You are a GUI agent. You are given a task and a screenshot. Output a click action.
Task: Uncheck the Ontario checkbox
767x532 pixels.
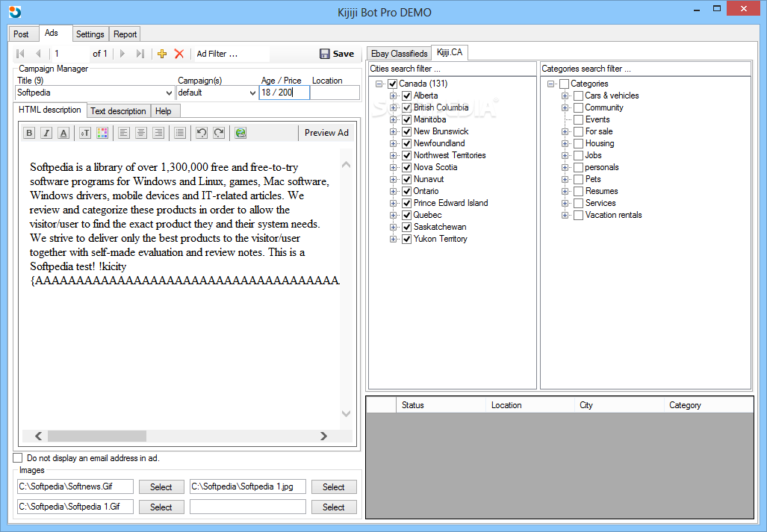406,192
